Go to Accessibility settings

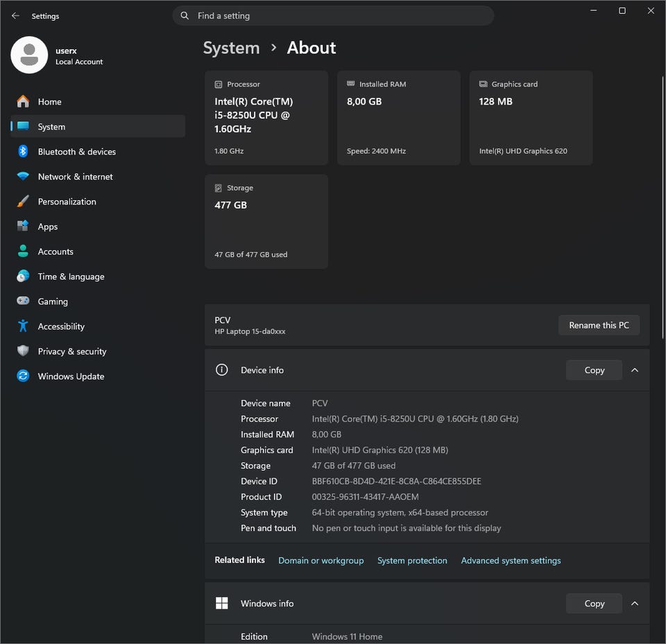click(x=98, y=326)
